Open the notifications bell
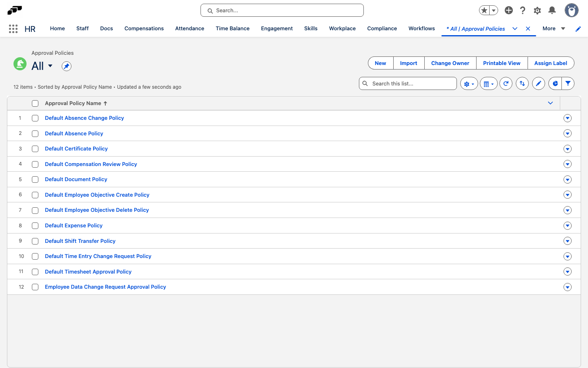This screenshot has height=368, width=588. coord(552,10)
